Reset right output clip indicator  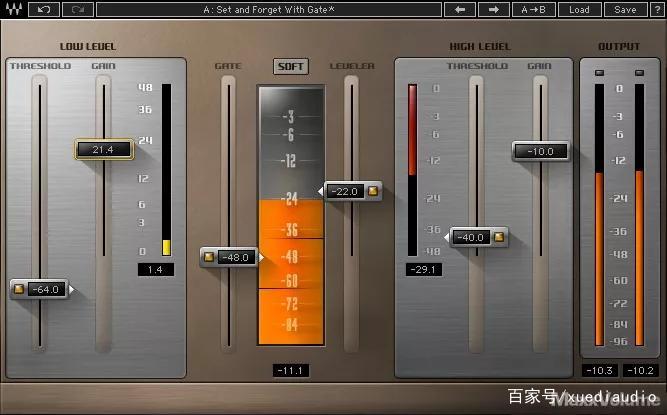click(639, 73)
